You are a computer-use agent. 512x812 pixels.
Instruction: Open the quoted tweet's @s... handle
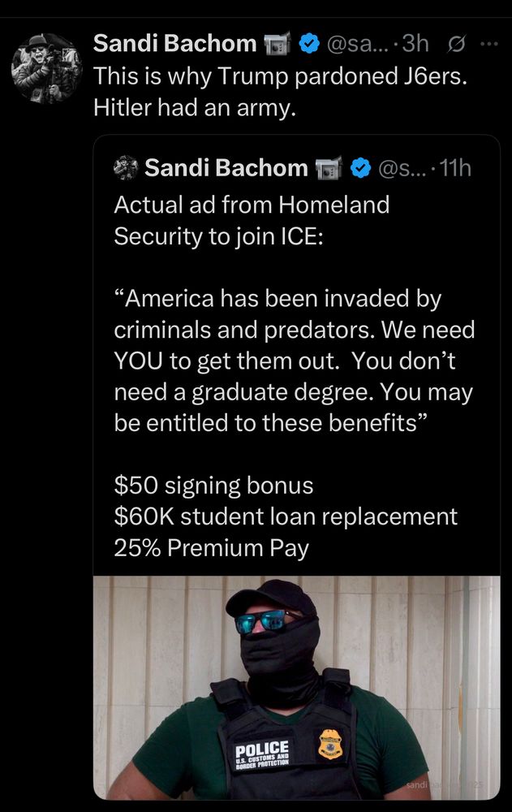401,168
